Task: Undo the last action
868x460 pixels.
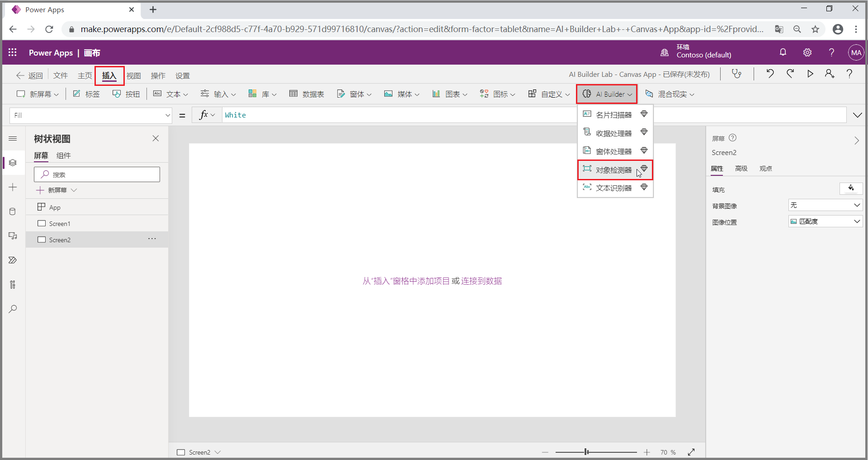Action: [x=770, y=74]
